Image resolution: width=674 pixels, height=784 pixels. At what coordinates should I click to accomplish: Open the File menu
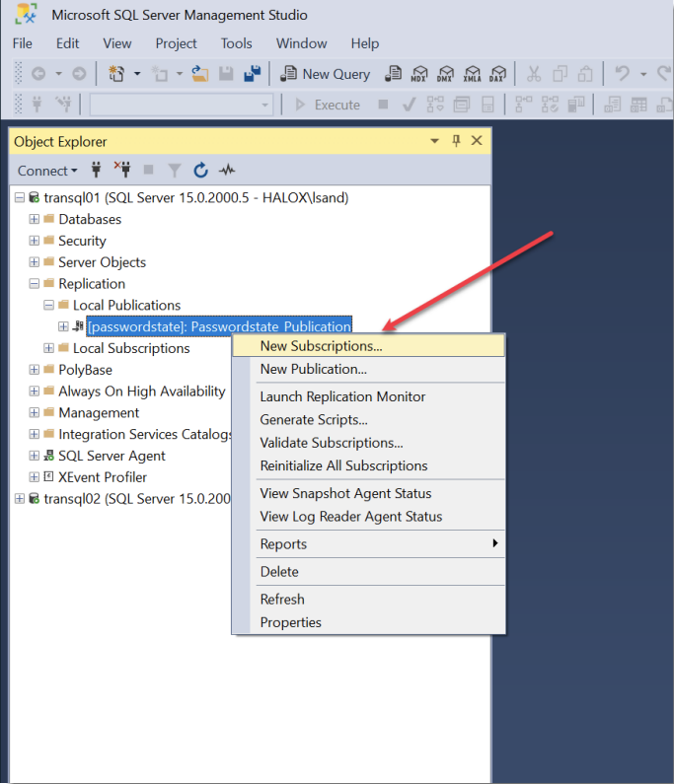point(23,43)
